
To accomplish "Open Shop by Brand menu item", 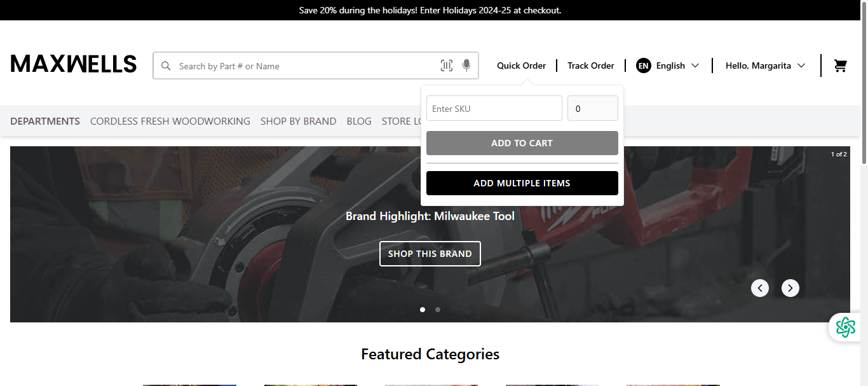I will (299, 121).
